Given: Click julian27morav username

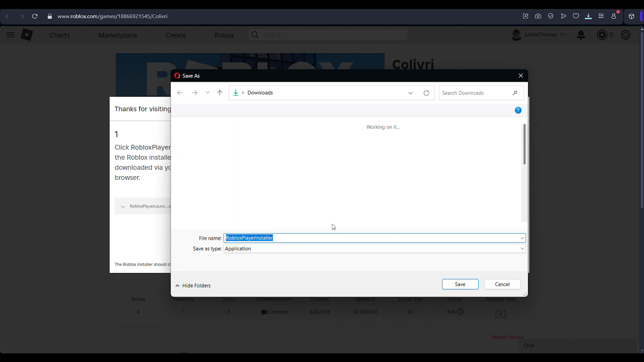Looking at the screenshot, I should [x=541, y=35].
